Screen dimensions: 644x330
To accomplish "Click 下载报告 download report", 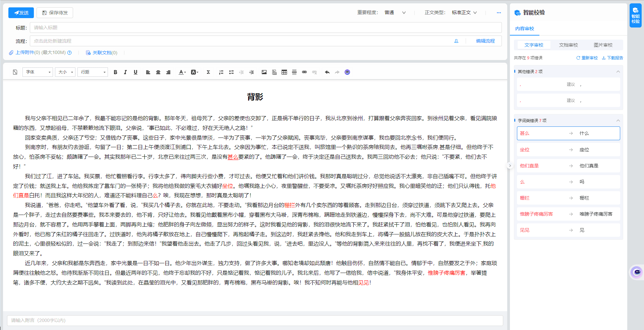I will (x=612, y=58).
